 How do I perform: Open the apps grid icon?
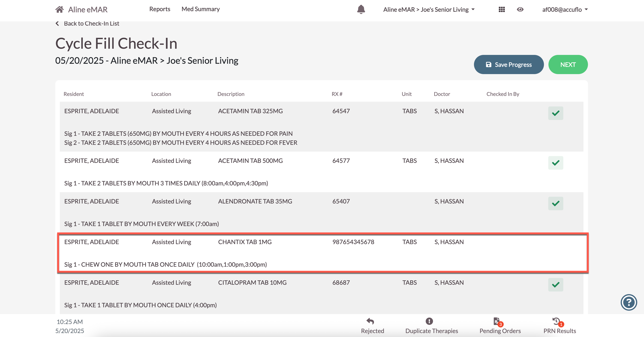click(501, 10)
